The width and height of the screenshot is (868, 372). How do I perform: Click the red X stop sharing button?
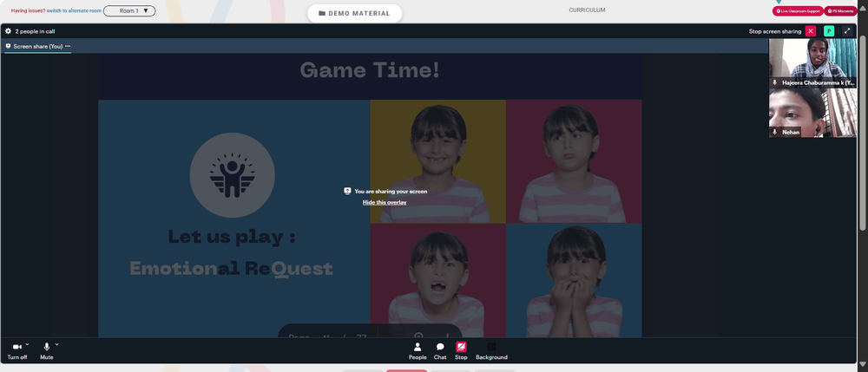[x=811, y=31]
